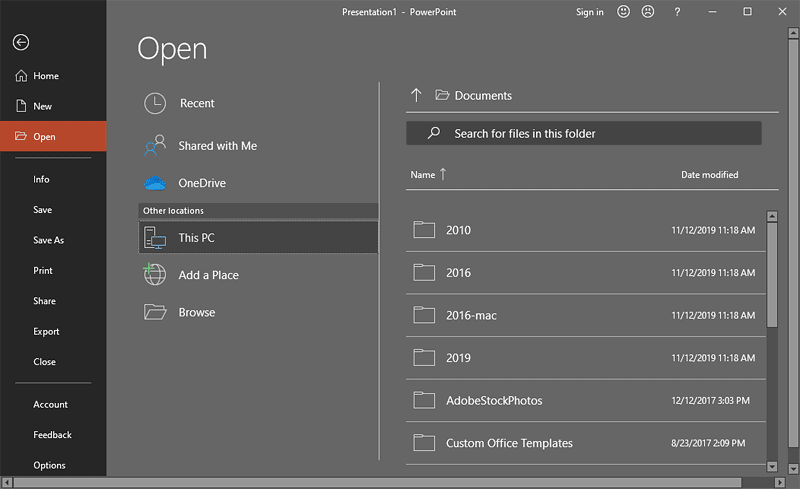
Task: Open the Save As menu item
Action: (48, 240)
